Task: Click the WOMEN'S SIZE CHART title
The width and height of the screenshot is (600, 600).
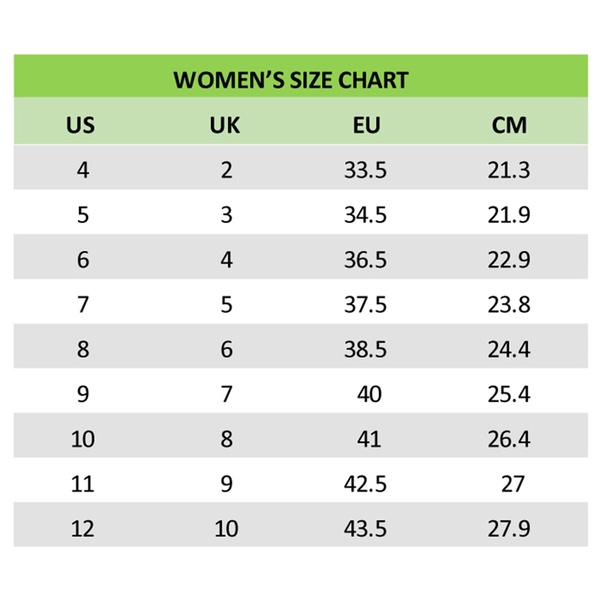Action: tap(291, 80)
